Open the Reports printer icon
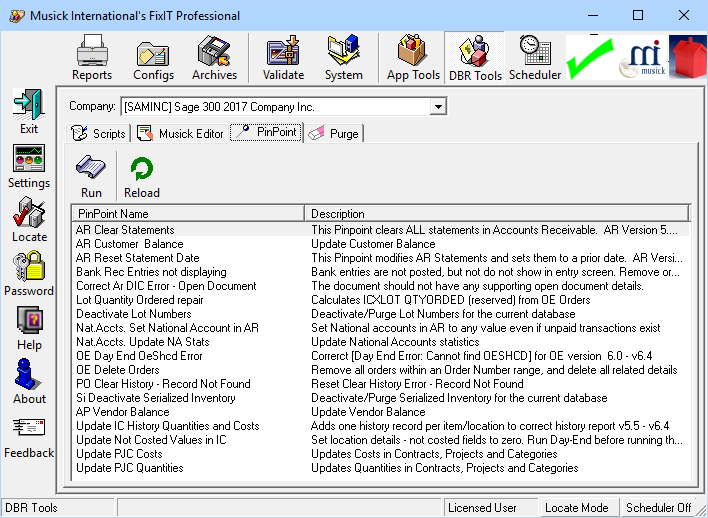This screenshot has width=708, height=518. 92,58
